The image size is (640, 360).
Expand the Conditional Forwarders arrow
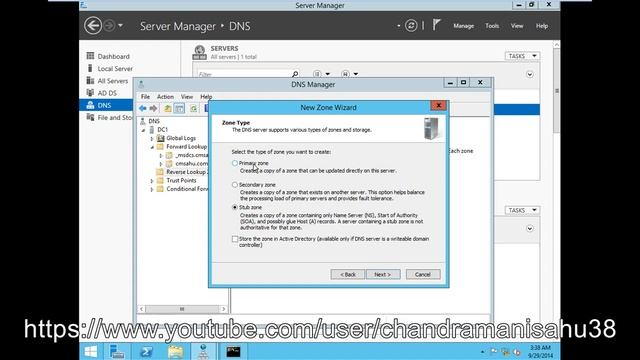pyautogui.click(x=152, y=189)
